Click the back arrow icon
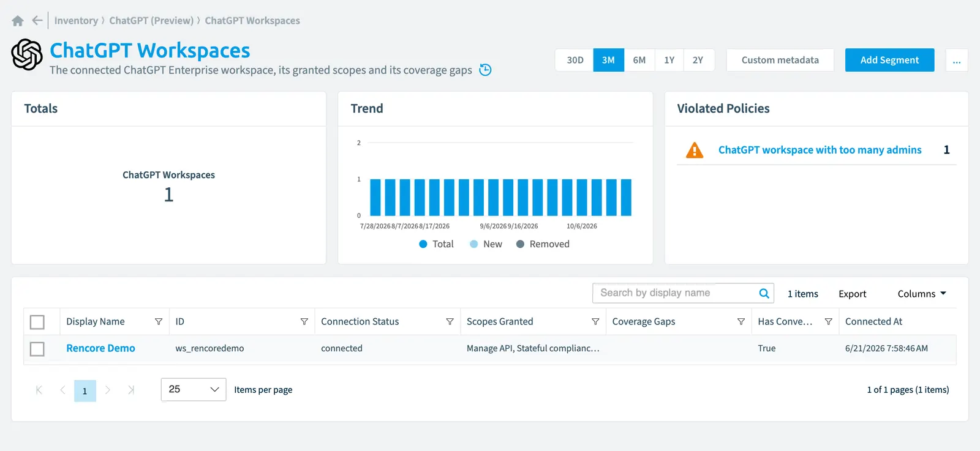Image resolution: width=980 pixels, height=451 pixels. [37, 20]
